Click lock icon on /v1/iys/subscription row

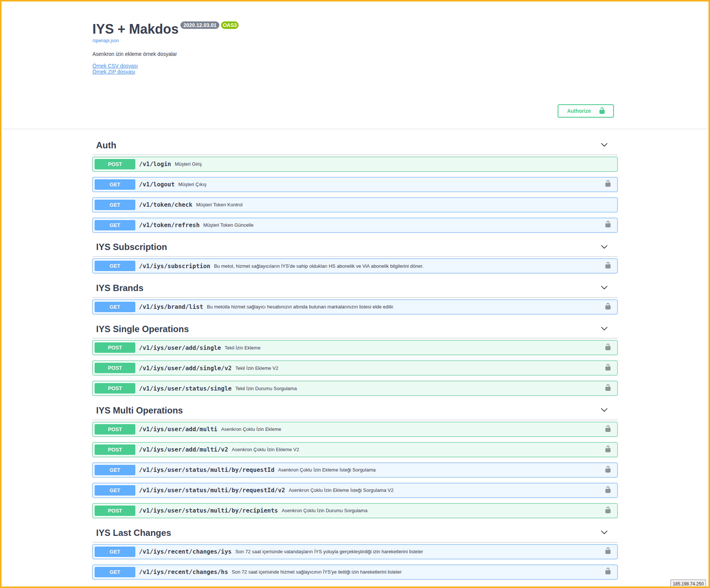pos(608,265)
